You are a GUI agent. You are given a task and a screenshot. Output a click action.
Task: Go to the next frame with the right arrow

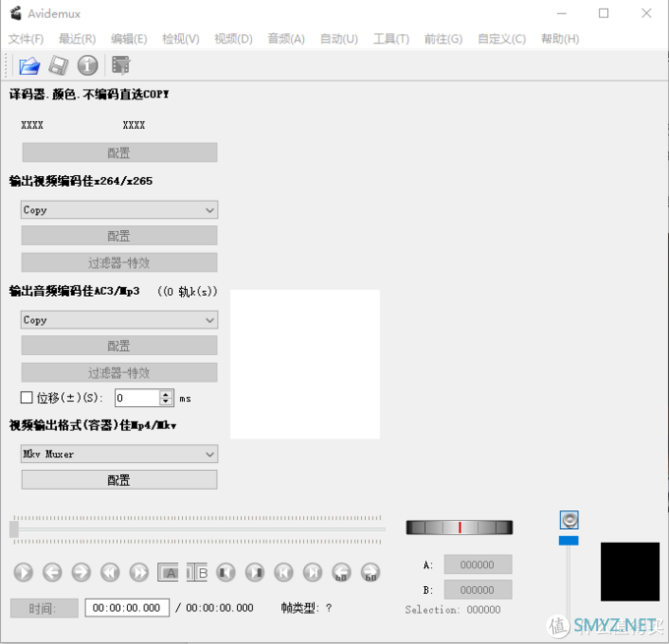pyautogui.click(x=81, y=572)
